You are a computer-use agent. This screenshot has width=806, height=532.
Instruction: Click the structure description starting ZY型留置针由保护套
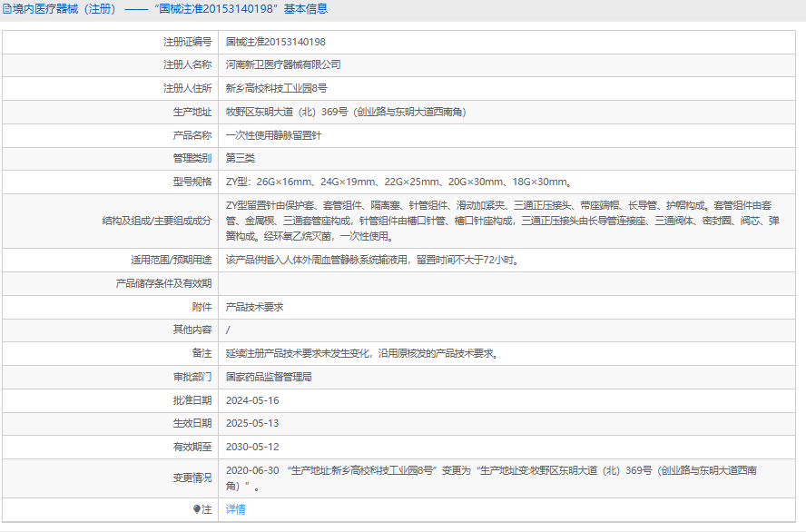click(x=502, y=221)
